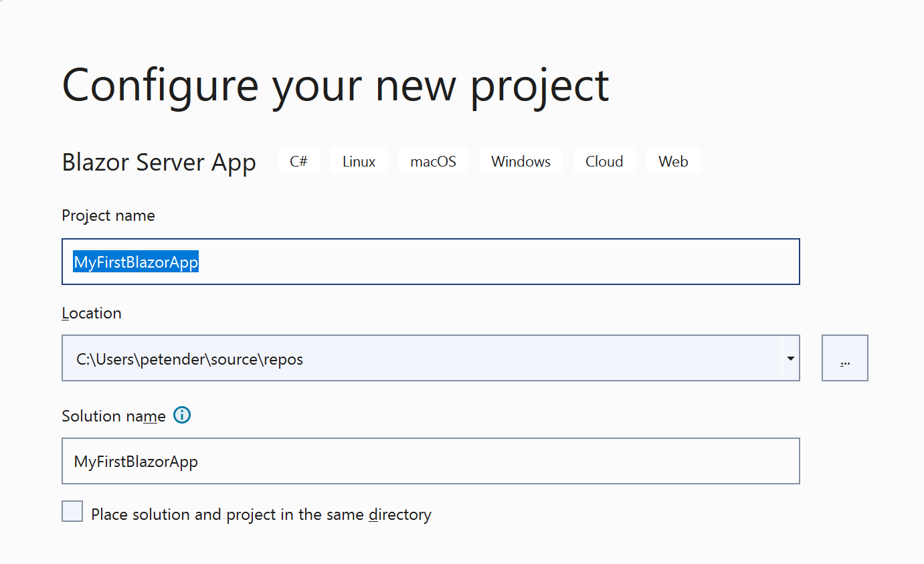Enable placing solution and project in same directory
This screenshot has height=564, width=924.
(72, 510)
